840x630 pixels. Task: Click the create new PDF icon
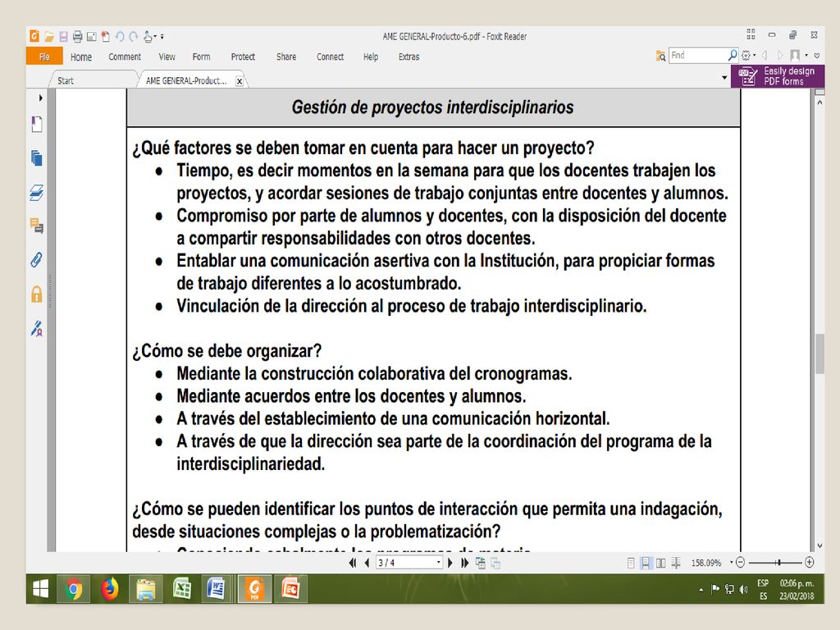point(106,36)
